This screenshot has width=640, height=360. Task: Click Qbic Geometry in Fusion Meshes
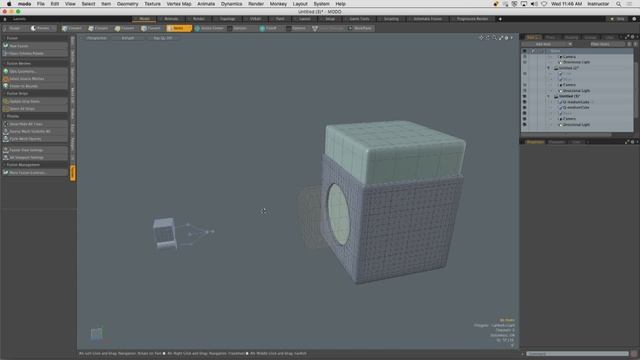click(x=35, y=71)
